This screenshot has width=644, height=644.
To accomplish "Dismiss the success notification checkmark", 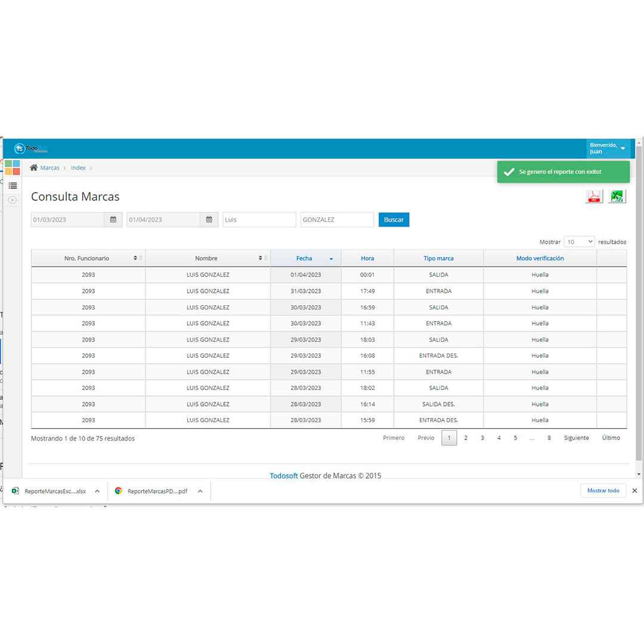I will point(509,172).
